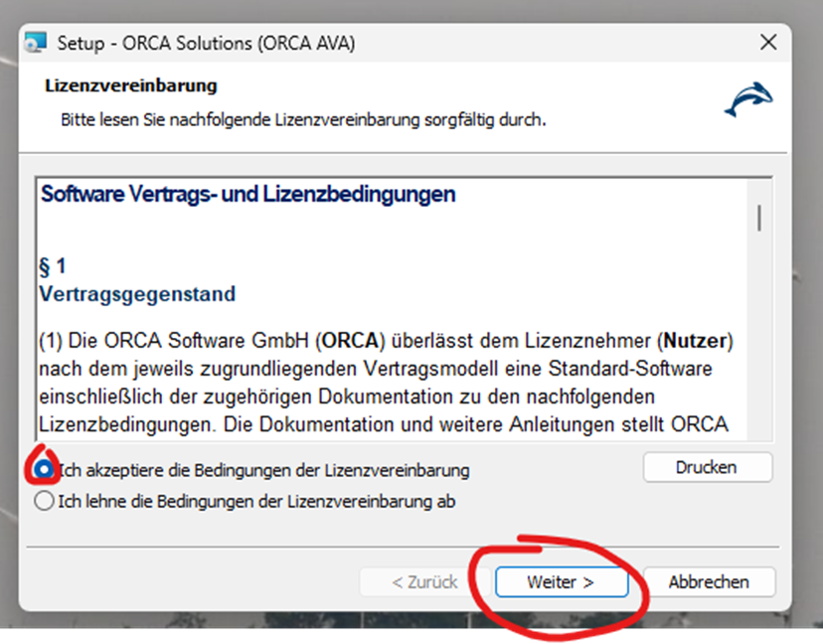Click the bold 'Lizenzvereinbarung' page header

coord(131,85)
